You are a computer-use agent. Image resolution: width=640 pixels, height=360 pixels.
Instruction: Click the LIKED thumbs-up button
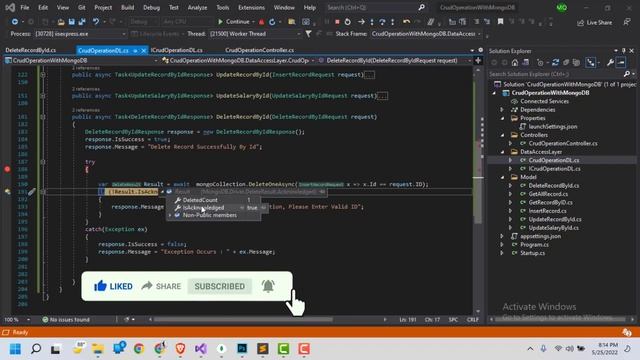(113, 287)
